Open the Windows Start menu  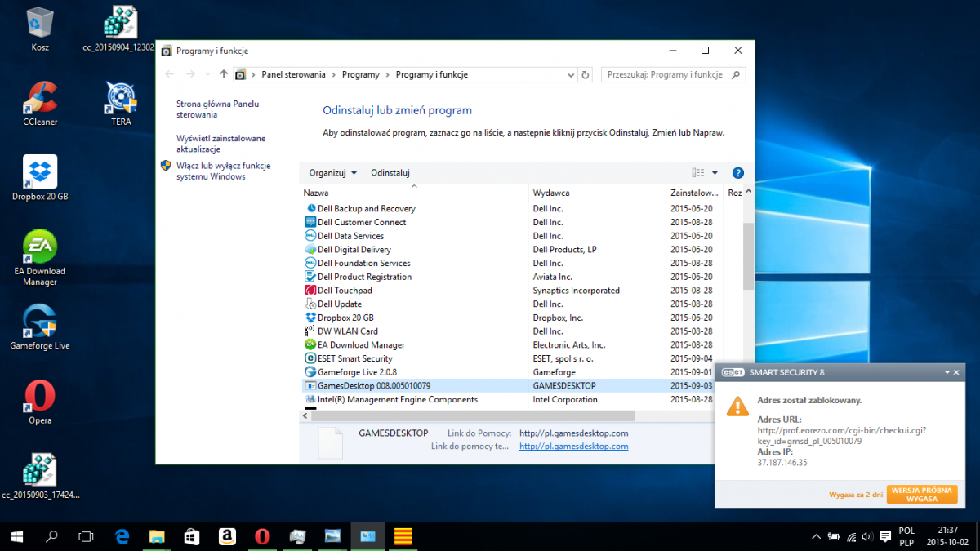[x=16, y=536]
